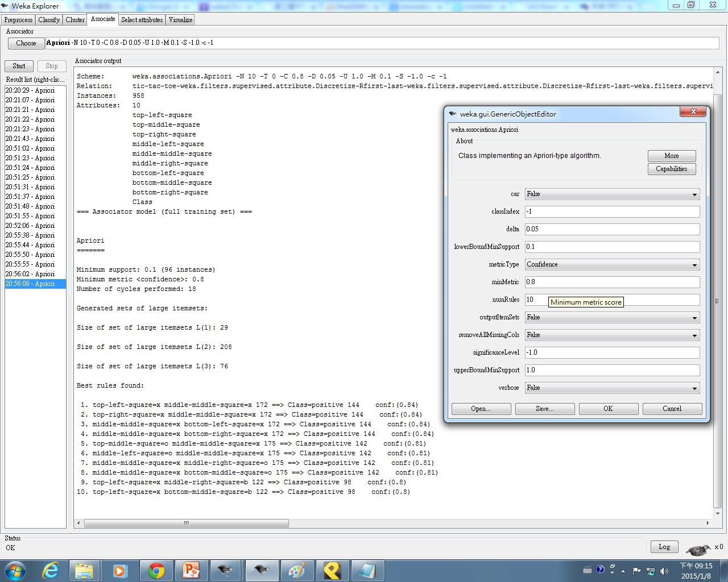Click the Capabilities button
728x582 pixels.
[672, 169]
